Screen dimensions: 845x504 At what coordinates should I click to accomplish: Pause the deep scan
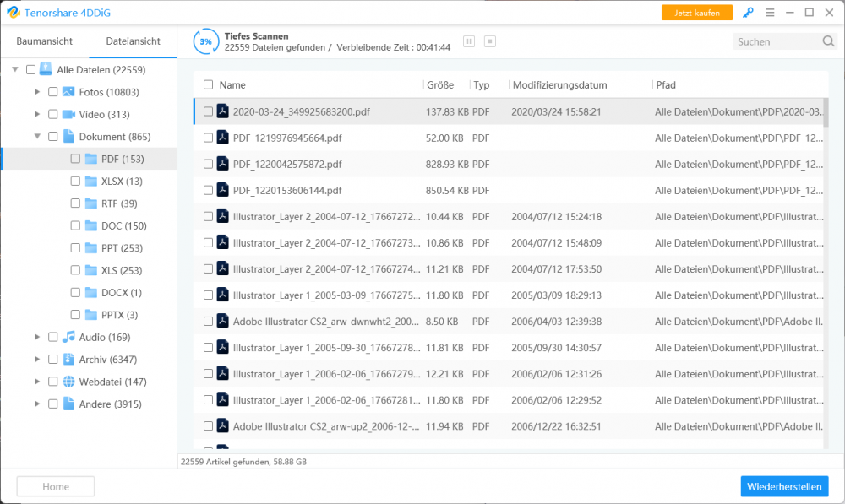coord(469,41)
